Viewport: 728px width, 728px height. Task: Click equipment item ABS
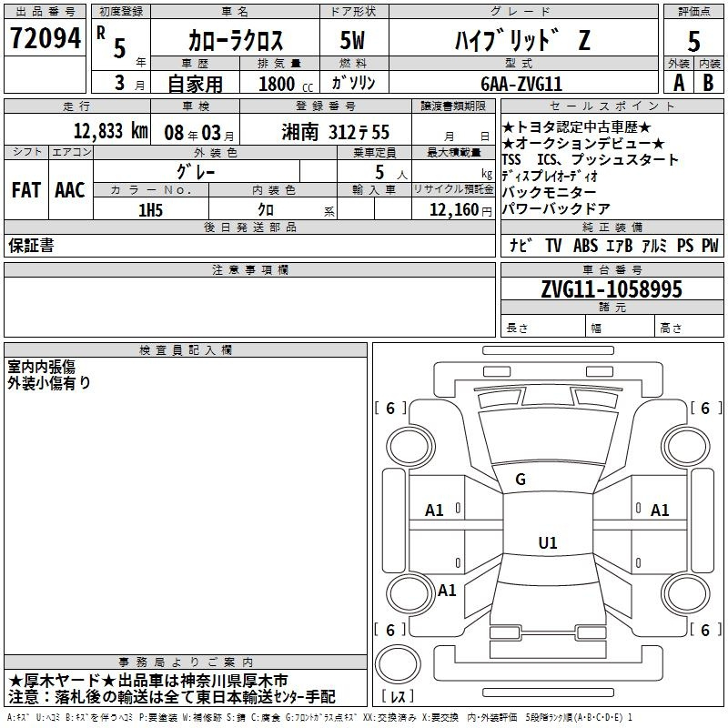[585, 245]
